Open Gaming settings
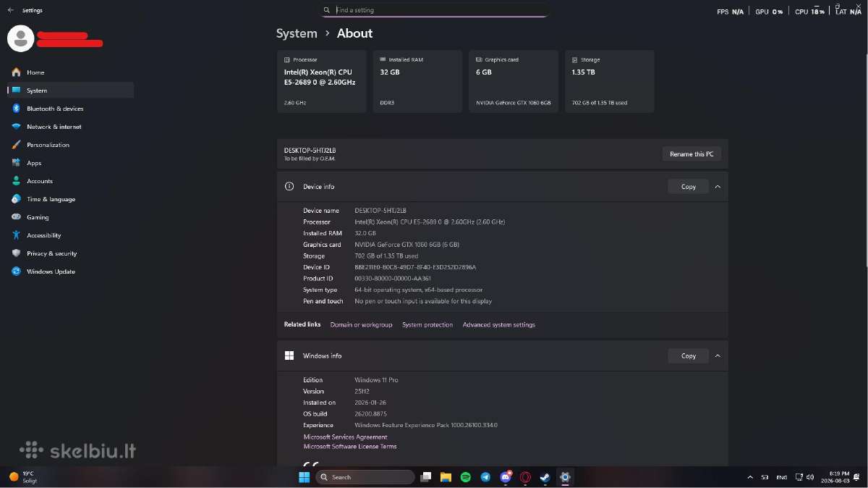 click(x=70, y=217)
